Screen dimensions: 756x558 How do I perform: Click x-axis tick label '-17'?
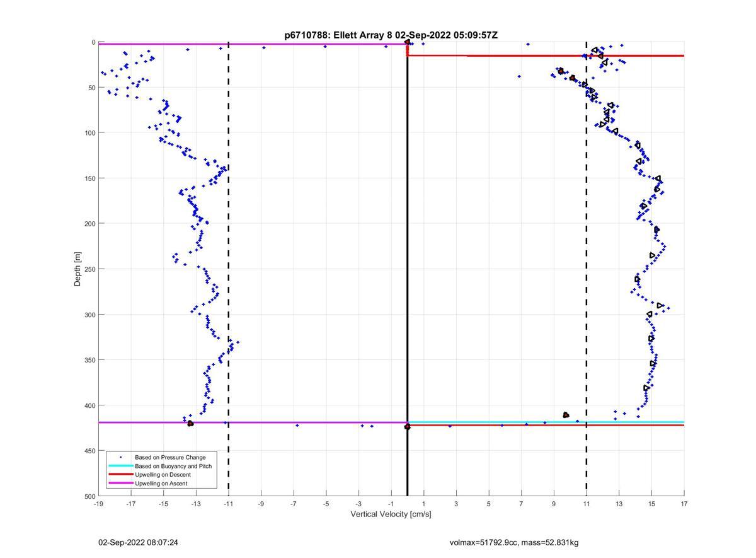130,504
